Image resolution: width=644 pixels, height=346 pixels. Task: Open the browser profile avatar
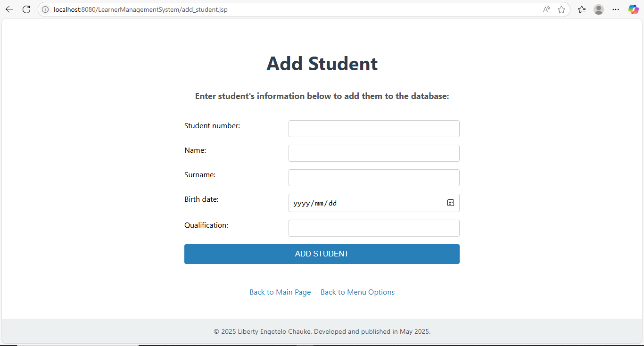[599, 9]
